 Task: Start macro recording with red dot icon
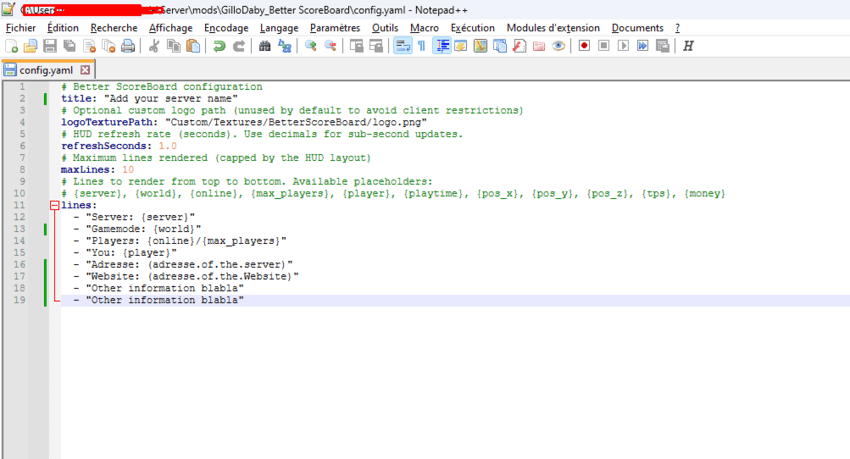tap(584, 46)
